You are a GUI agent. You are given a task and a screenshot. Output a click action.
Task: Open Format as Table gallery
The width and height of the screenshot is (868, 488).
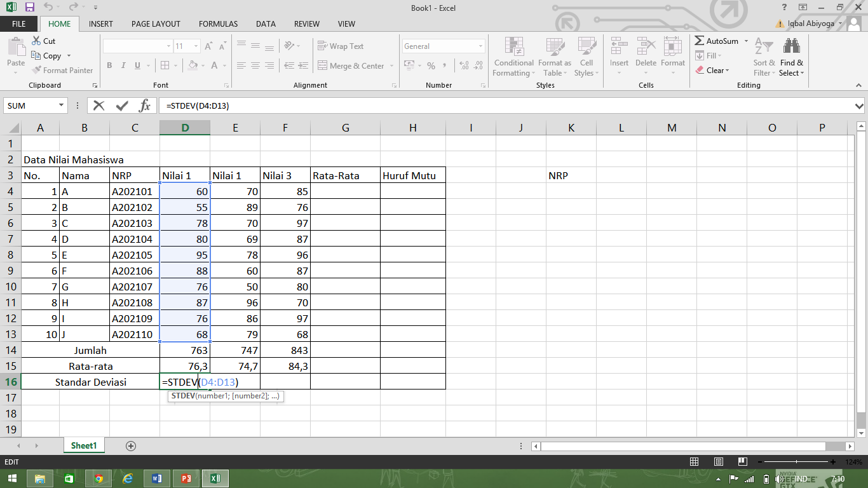coord(554,57)
